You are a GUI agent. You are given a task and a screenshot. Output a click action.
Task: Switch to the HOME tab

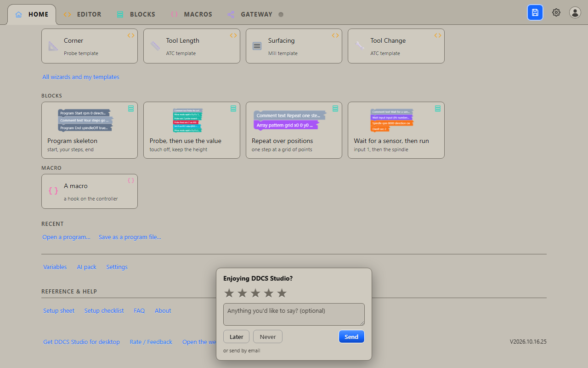[x=32, y=14]
